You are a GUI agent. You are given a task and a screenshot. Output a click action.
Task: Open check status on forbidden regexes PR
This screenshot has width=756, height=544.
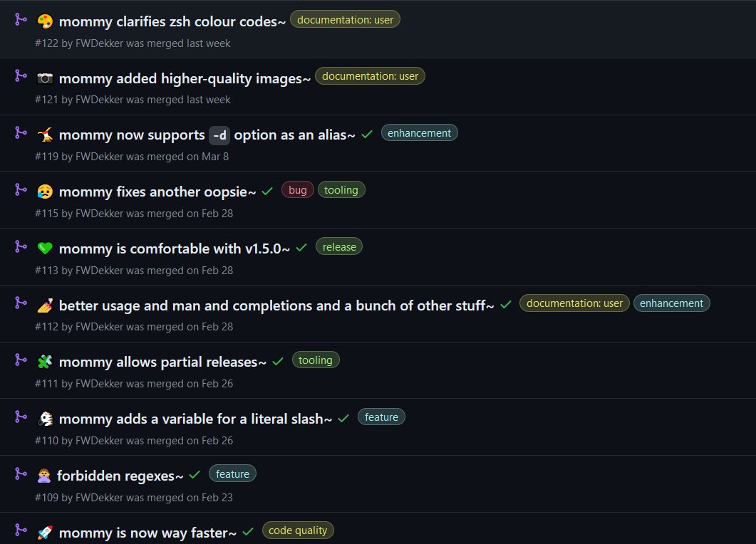[195, 475]
